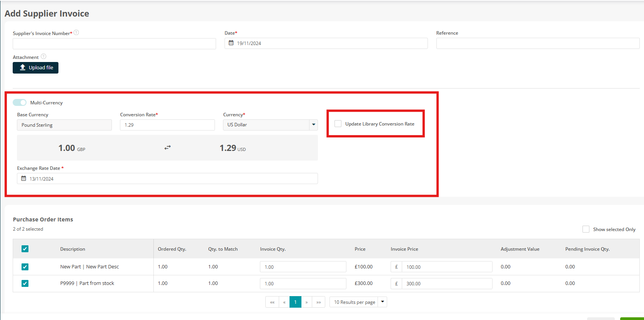644x320 pixels.
Task: Click the upload arrow icon on Upload file
Action: pyautogui.click(x=23, y=67)
